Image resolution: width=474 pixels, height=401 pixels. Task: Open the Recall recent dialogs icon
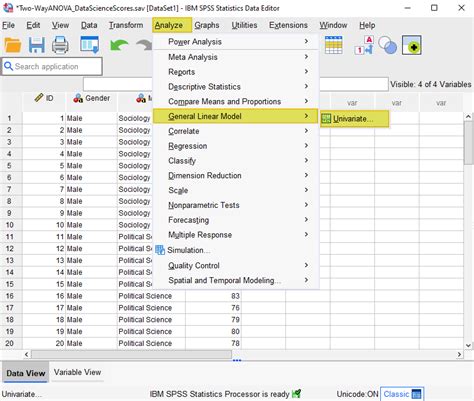pyautogui.click(x=90, y=45)
